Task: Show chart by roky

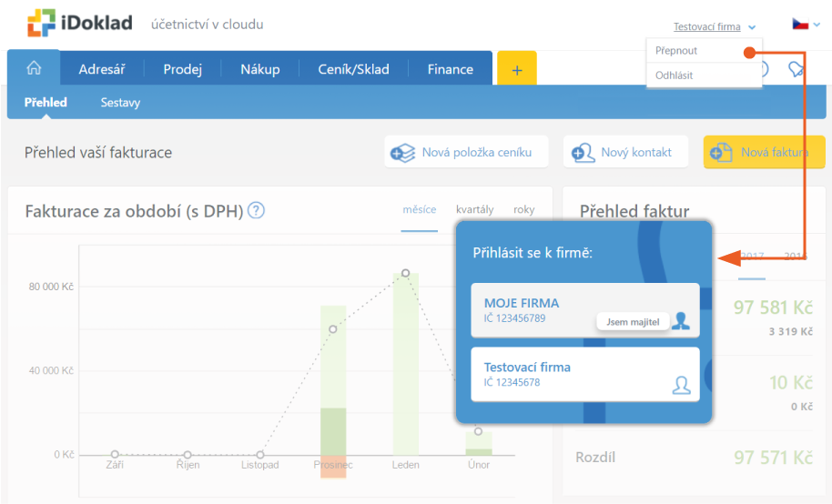Action: pyautogui.click(x=523, y=209)
